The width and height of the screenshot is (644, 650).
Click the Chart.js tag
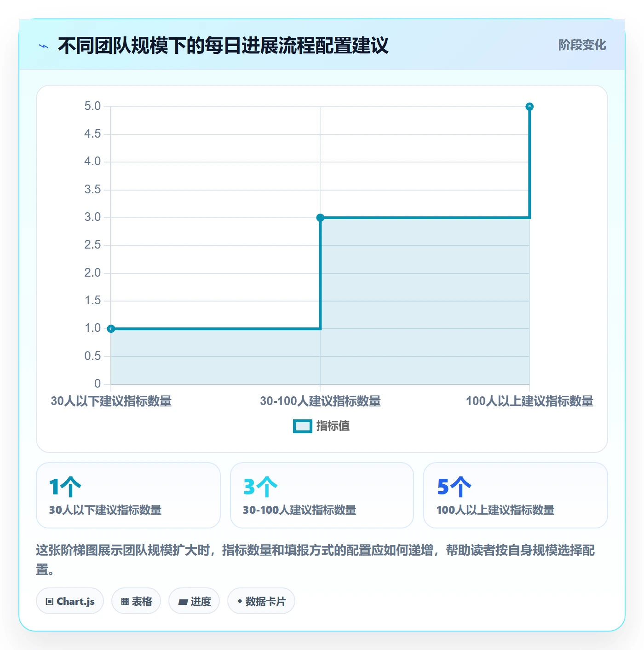point(70,601)
